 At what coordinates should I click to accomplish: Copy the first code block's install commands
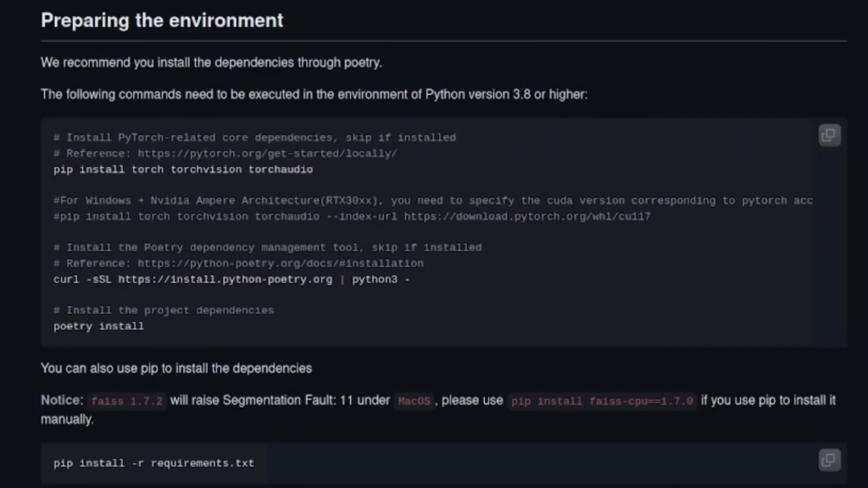829,136
